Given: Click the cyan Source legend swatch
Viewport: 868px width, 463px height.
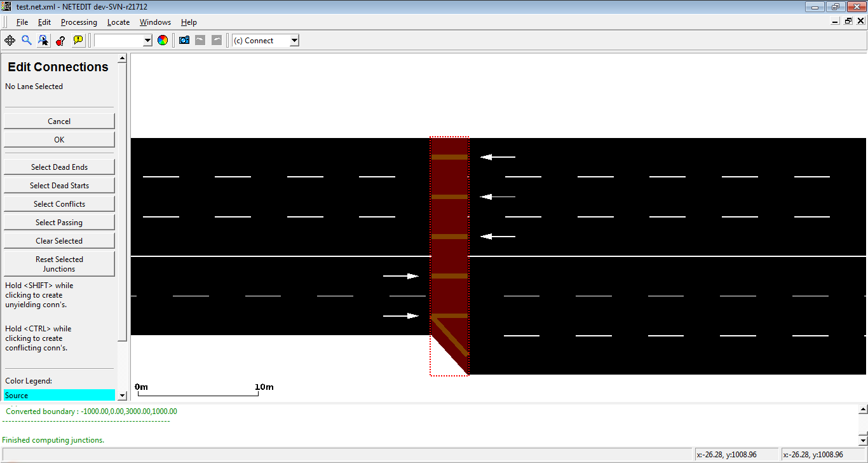Looking at the screenshot, I should (x=59, y=395).
